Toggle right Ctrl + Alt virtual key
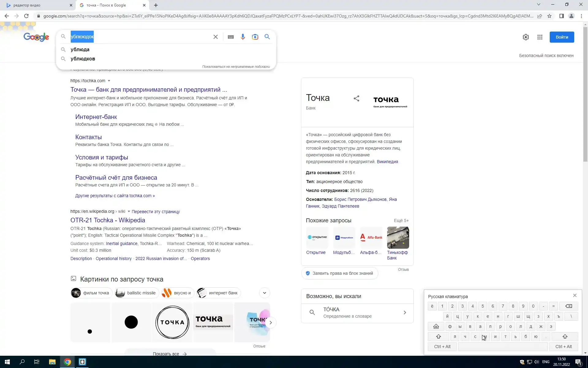This screenshot has width=588, height=368. 563,347
